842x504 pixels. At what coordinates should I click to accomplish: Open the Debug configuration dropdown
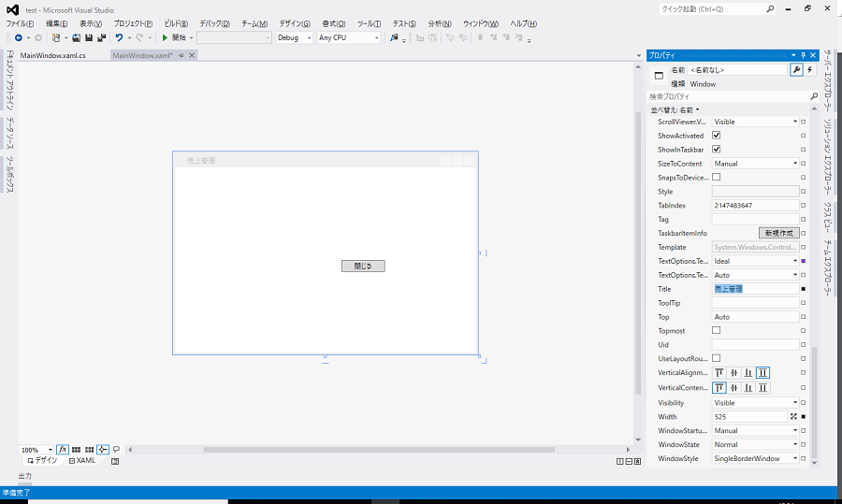pos(294,37)
